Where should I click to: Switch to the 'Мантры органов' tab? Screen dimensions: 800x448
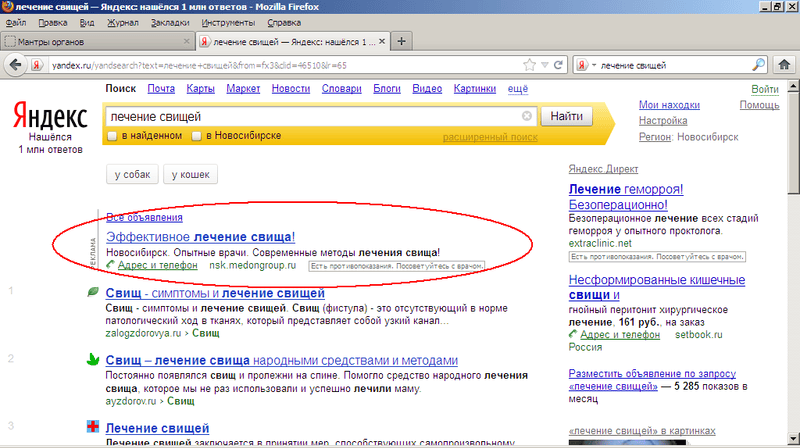[x=97, y=41]
